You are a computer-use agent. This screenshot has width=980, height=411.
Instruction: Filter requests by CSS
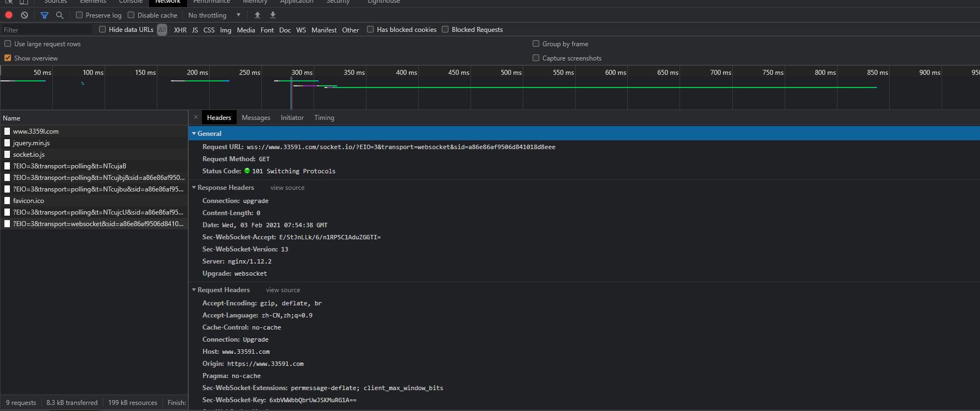[209, 30]
